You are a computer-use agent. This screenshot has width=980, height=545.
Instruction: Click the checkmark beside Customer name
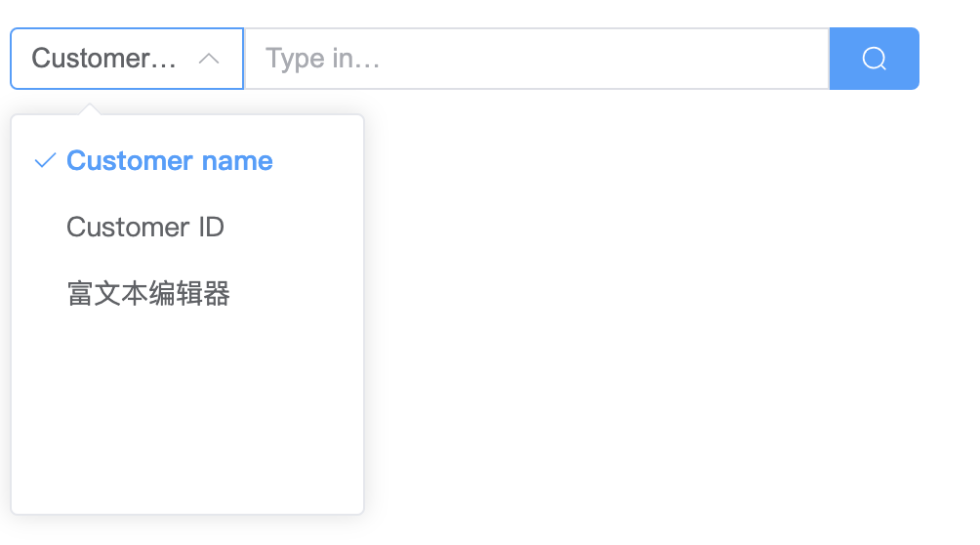(45, 161)
